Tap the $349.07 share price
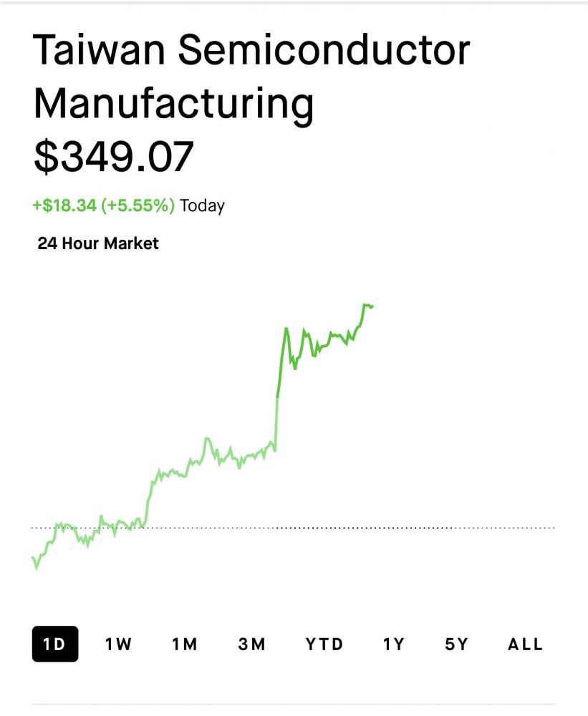This screenshot has width=588, height=716. [114, 157]
